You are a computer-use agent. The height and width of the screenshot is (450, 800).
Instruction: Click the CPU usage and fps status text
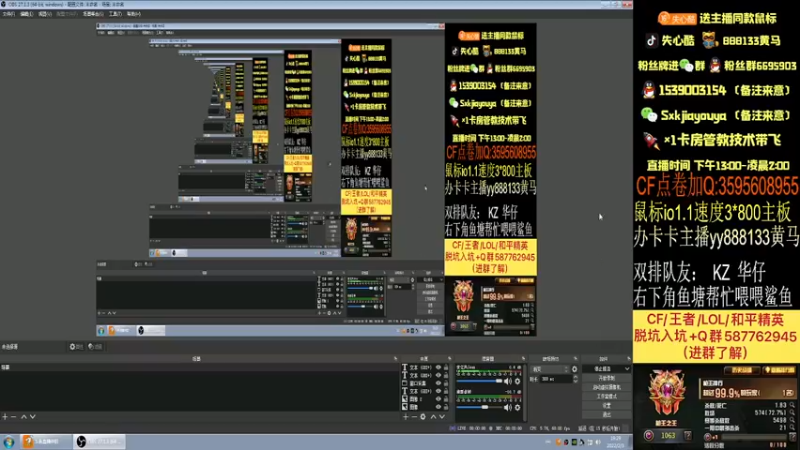(550, 429)
